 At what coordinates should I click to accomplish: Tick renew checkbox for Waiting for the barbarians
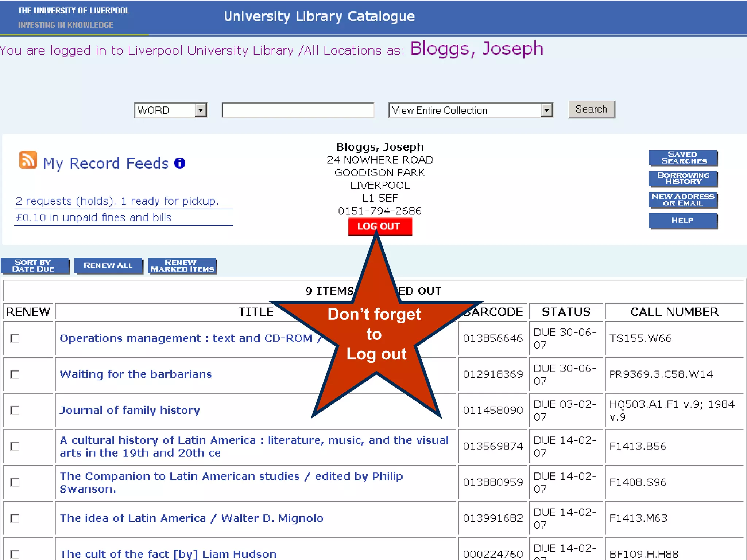[x=15, y=374]
